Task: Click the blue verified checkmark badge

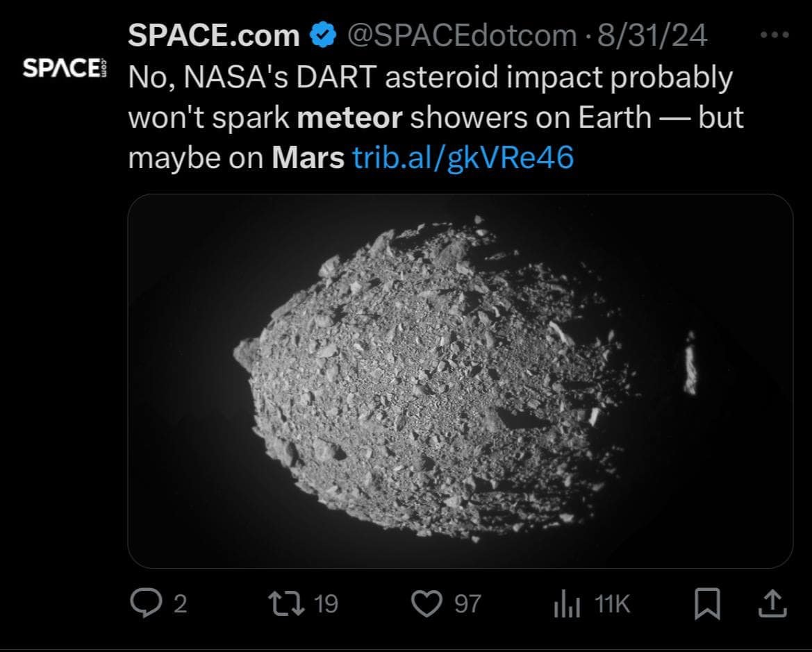Action: point(322,35)
